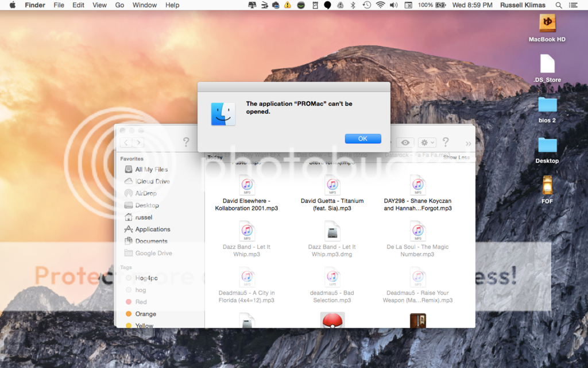Select Applications in Finder sidebar
Screen dimensions: 588x368
click(x=152, y=229)
